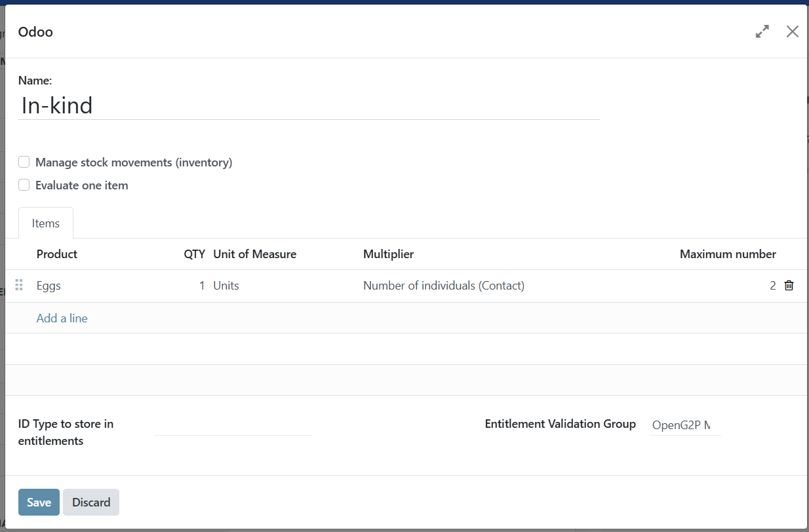Click the drag handle beside Eggs row
Image resolution: width=809 pixels, height=532 pixels.
18,285
